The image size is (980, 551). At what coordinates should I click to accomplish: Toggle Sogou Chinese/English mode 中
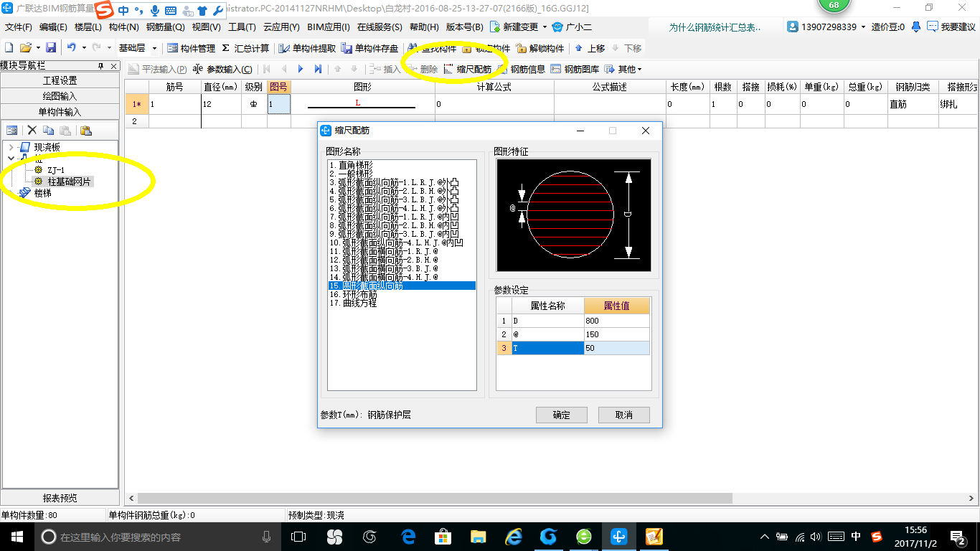124,11
